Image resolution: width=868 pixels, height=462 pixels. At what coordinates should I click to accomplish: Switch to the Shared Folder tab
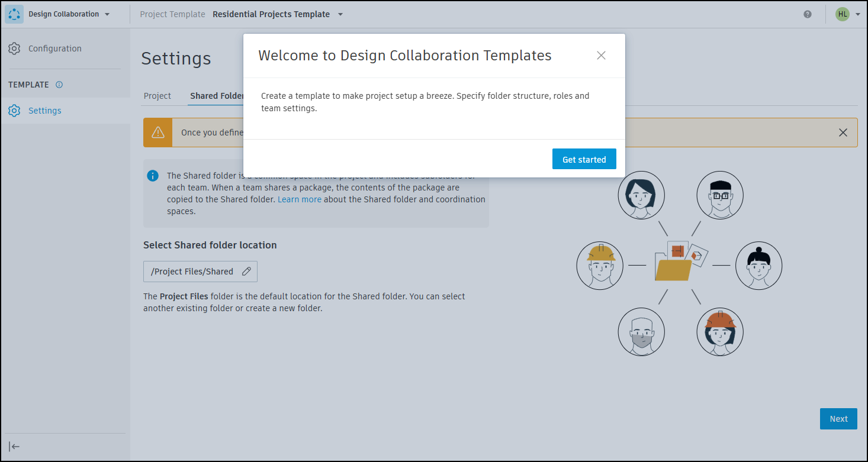pos(217,96)
